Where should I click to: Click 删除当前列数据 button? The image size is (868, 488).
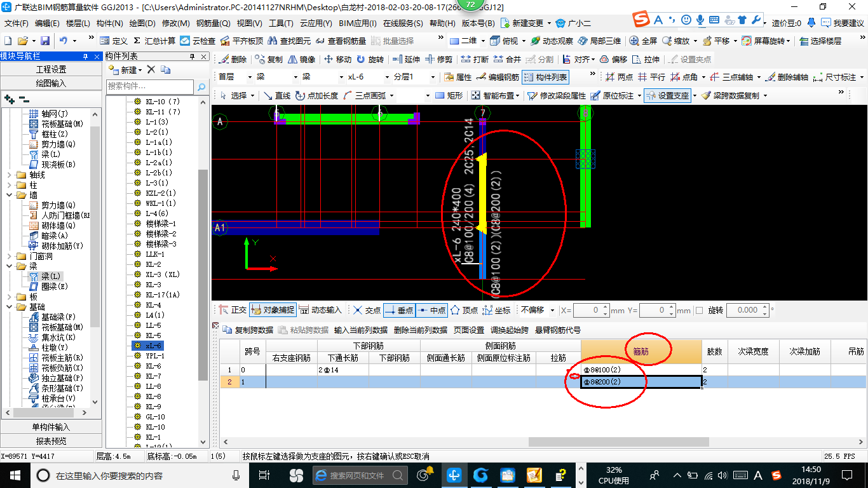point(421,330)
